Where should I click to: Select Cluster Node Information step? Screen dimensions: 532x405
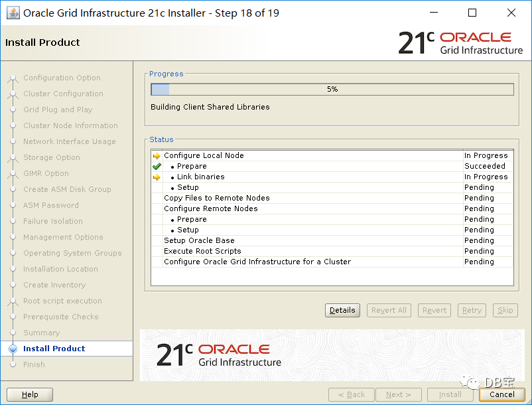click(x=70, y=125)
